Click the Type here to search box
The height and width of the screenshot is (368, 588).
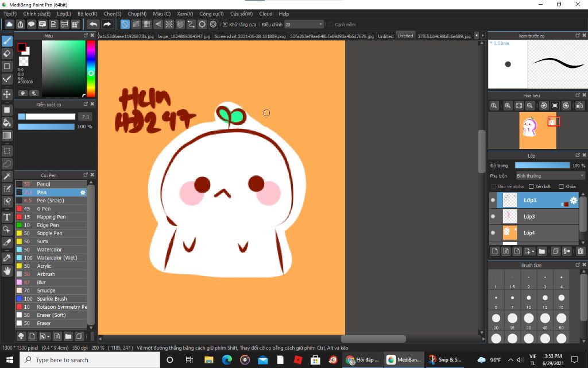pyautogui.click(x=90, y=360)
